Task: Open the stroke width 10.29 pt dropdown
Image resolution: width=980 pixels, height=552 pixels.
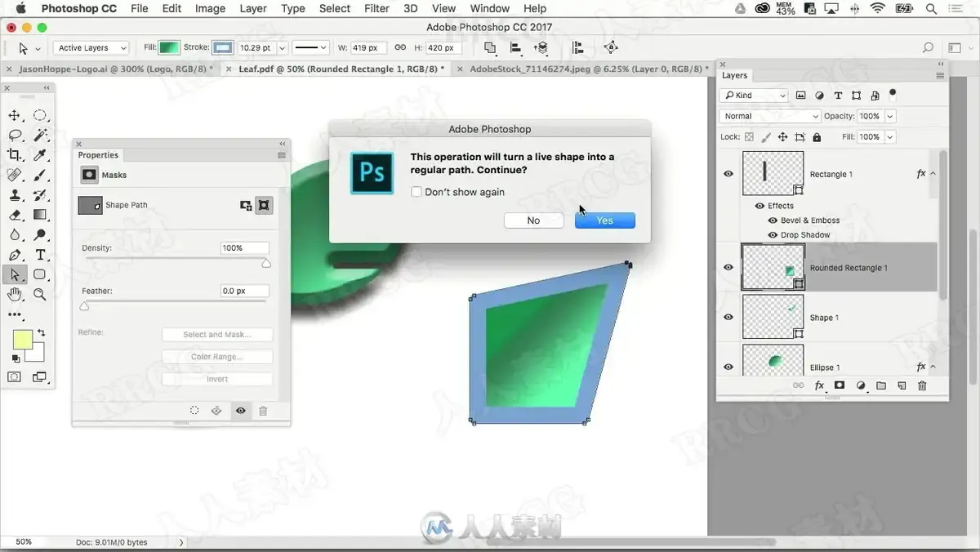Action: [x=283, y=48]
